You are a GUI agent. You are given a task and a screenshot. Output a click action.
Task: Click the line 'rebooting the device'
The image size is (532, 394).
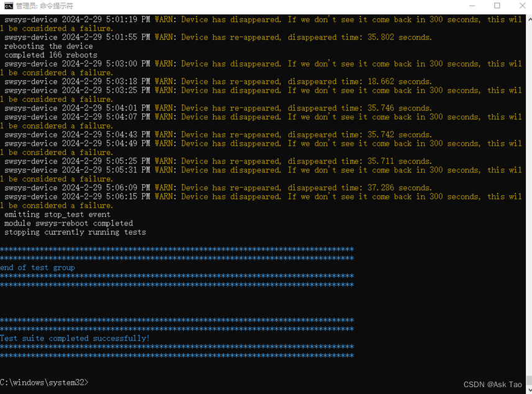pos(48,46)
